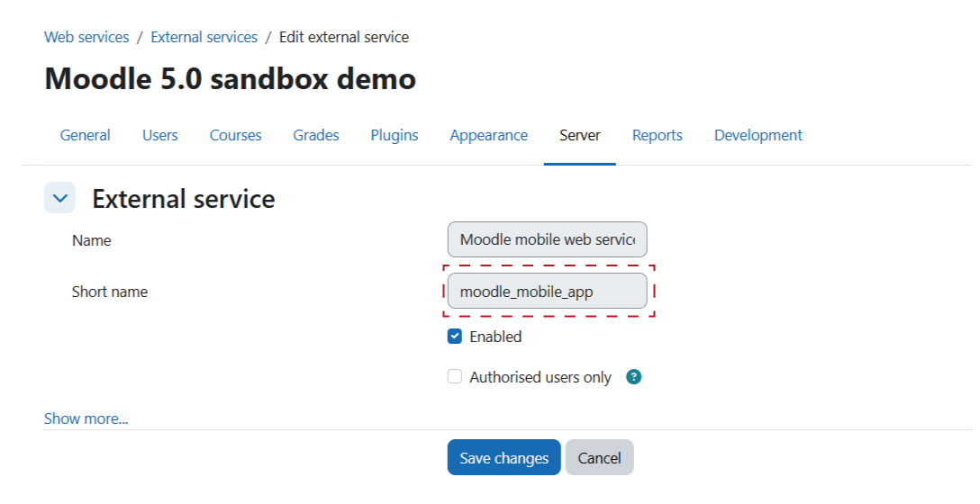Viewport: 980px width, 504px height.
Task: Click the help icon beside Authorised users only
Action: (x=633, y=377)
